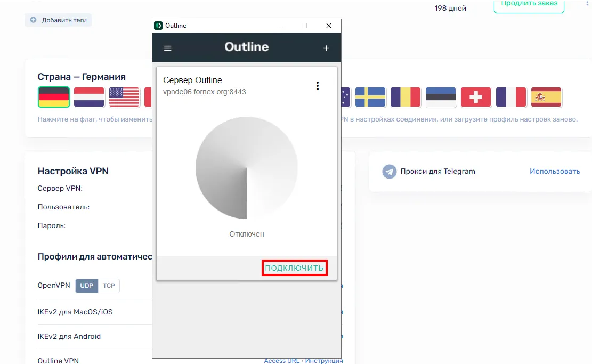Click the IKEv2 для MacOS/iOS row label
The image size is (592, 364).
(75, 312)
